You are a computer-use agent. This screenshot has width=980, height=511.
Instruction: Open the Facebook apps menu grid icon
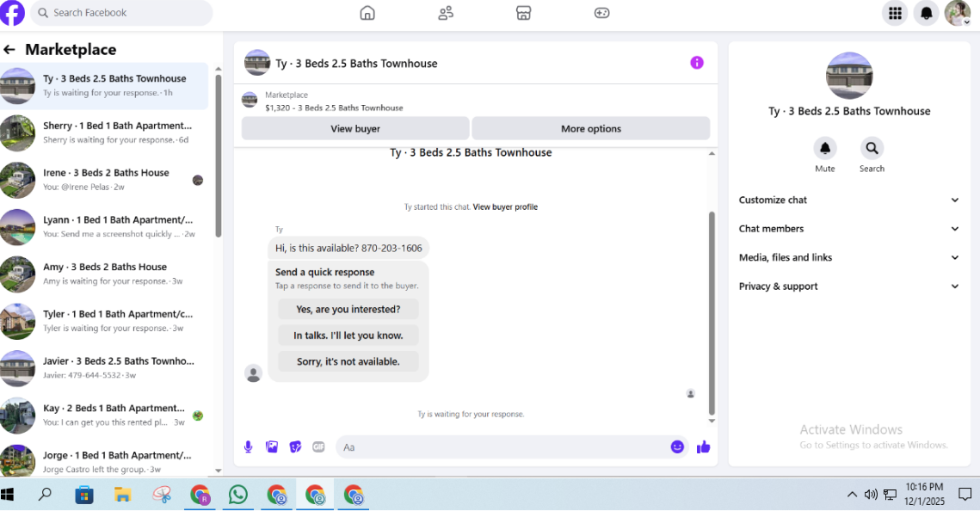point(895,13)
